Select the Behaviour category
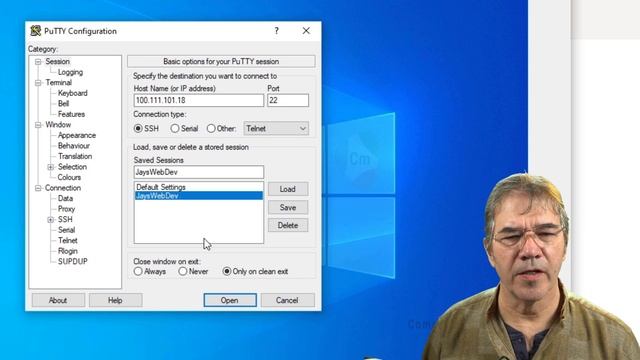640x360 pixels. point(73,146)
